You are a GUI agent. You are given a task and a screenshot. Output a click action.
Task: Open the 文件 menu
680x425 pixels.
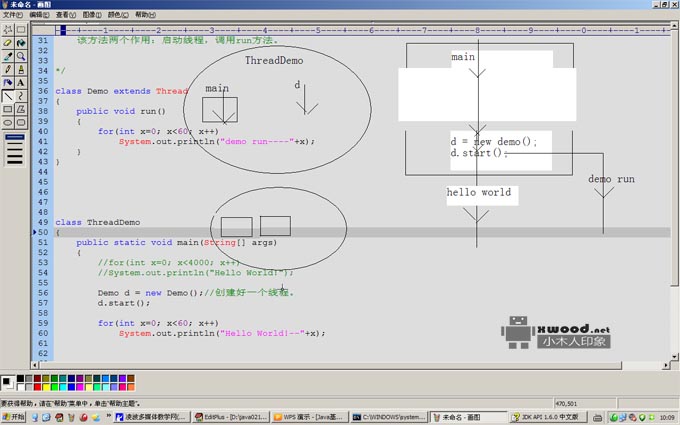coord(13,15)
